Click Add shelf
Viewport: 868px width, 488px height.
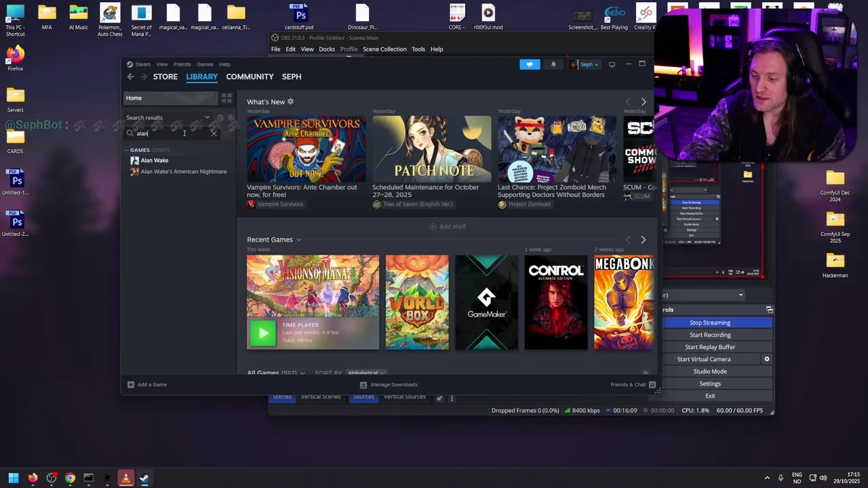coord(448,226)
